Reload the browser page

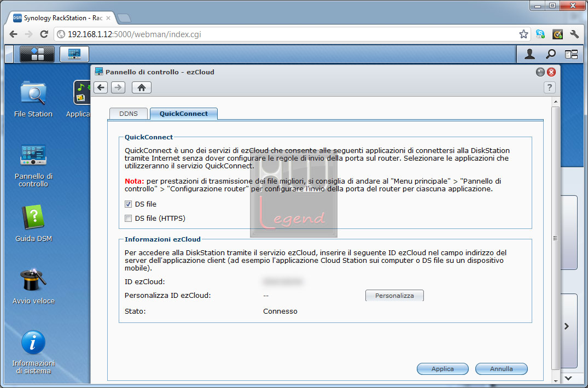point(44,34)
